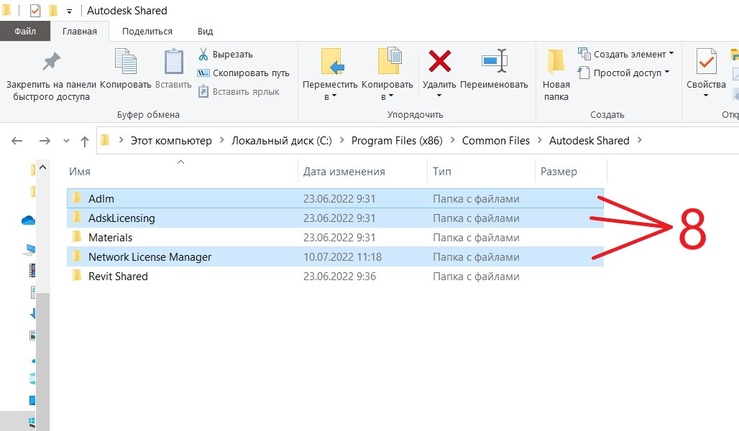Screen dimensions: 739x431
Task: Navigate back with left arrow
Action: (17, 141)
